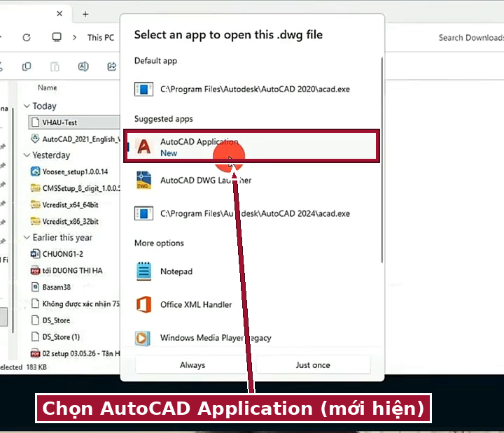Click the CHUONG1-2 Word document icon

point(35,254)
